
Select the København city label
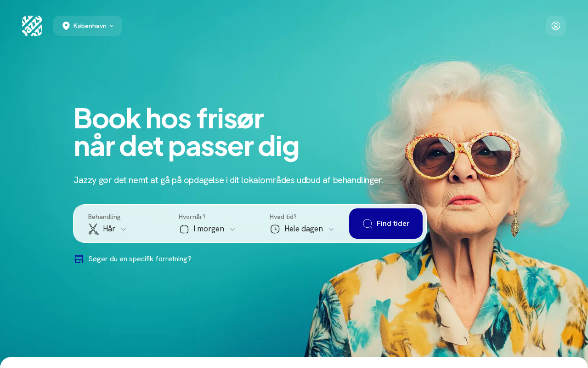point(90,26)
